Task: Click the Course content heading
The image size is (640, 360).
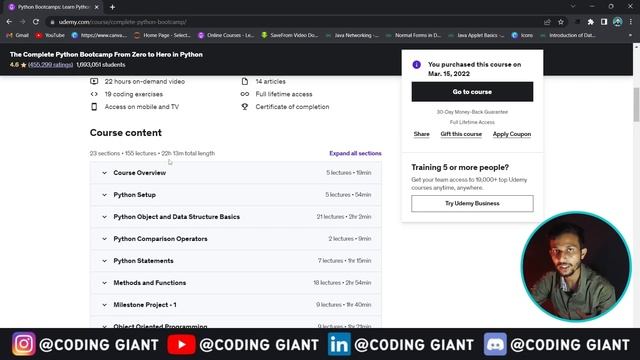Action: [x=126, y=133]
